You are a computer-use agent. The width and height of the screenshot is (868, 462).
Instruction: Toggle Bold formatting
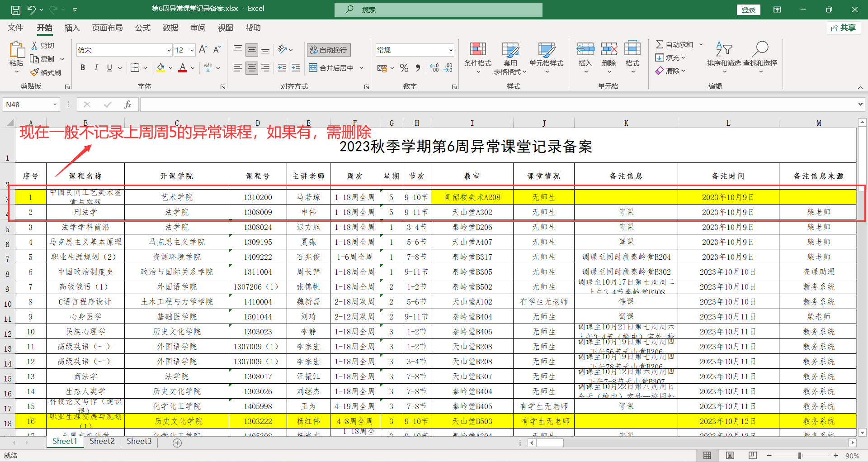click(x=83, y=68)
